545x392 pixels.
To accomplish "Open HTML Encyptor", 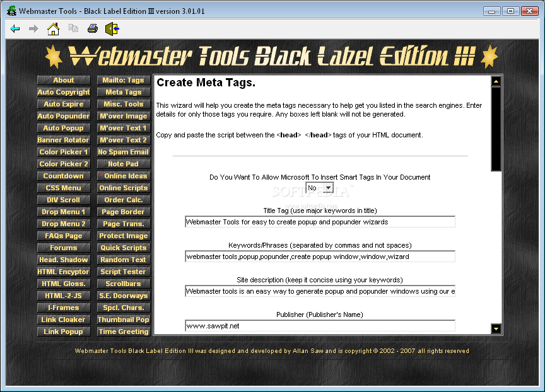I will click(x=64, y=272).
